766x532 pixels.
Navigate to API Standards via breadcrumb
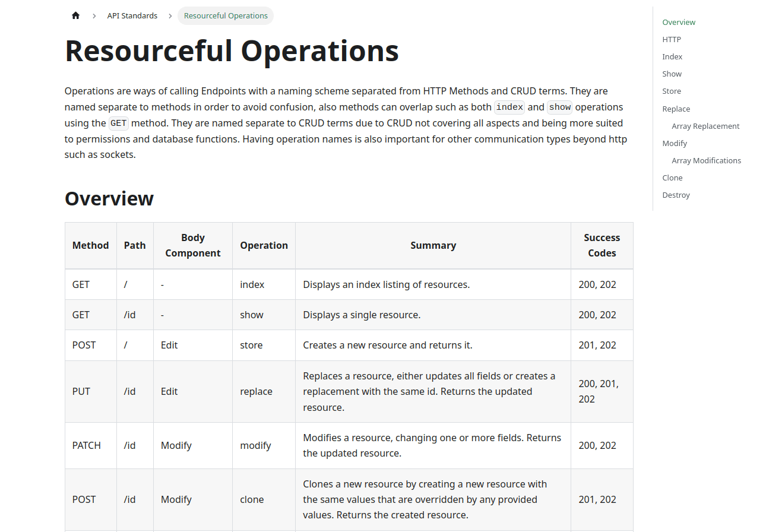click(x=132, y=15)
